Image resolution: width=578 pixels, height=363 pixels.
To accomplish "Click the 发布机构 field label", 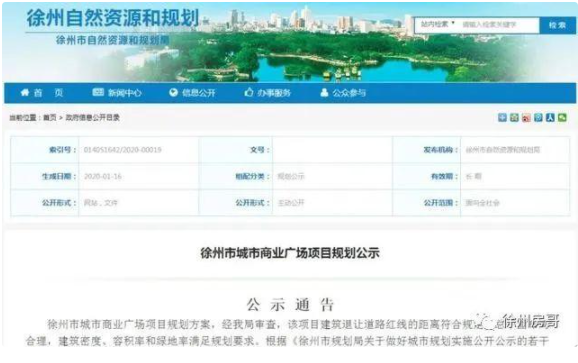I will pyautogui.click(x=441, y=150).
